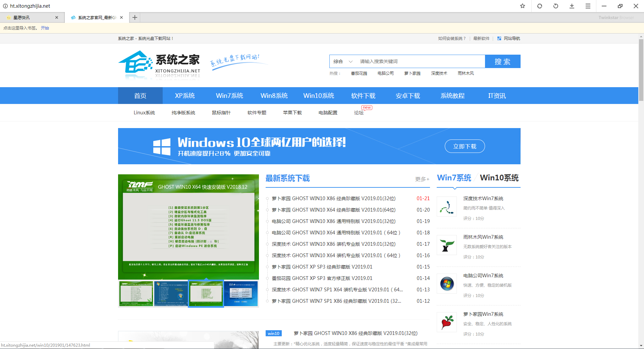Open 萝卜家园 GHOST WIN7 SP1 X86 经典珍藏版 entry
This screenshot has height=349, width=644.
[336, 301]
